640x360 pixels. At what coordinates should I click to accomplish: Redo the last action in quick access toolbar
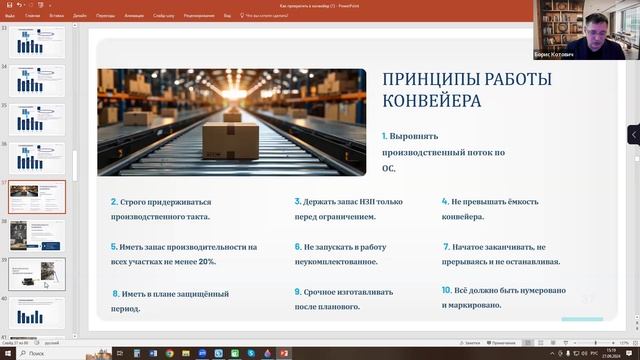30,5
